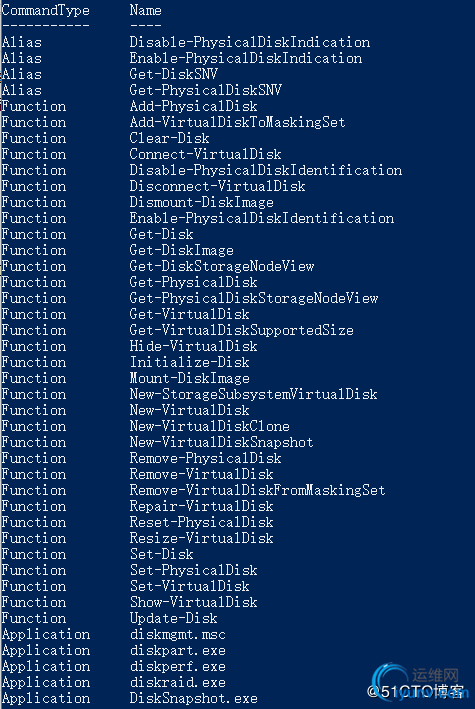Click the 51CTO watermark logo

click(415, 692)
